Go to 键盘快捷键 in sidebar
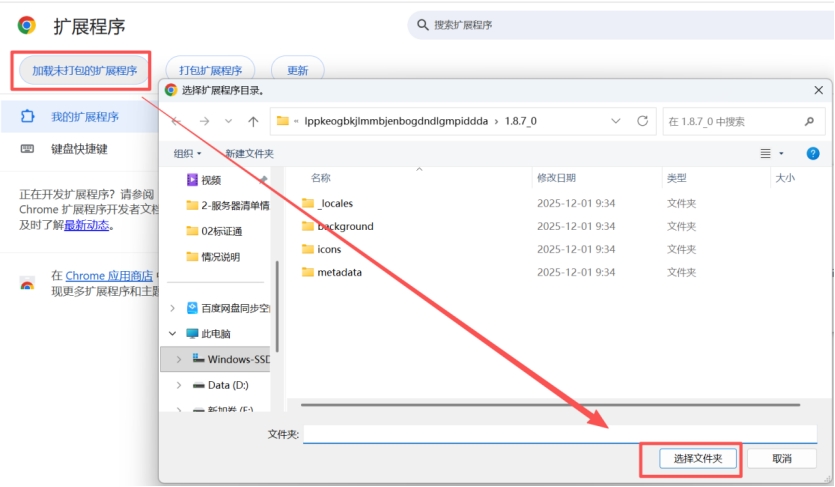Image resolution: width=835 pixels, height=487 pixels. [x=79, y=149]
